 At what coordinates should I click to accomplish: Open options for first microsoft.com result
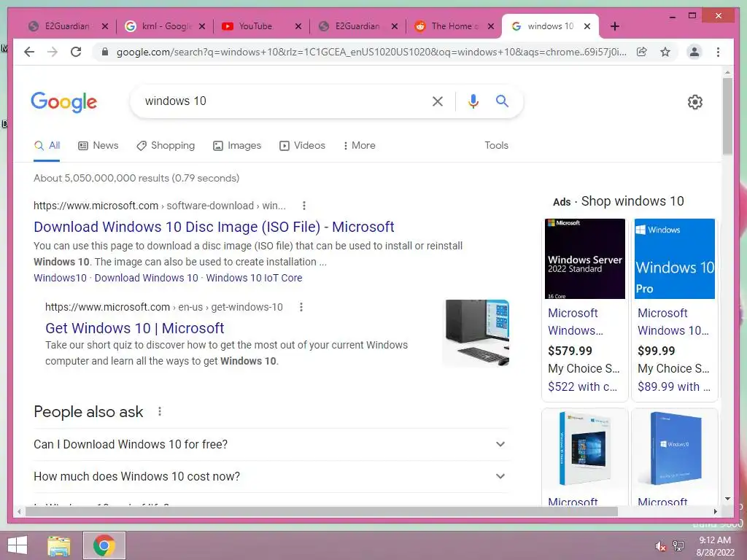pyautogui.click(x=304, y=206)
